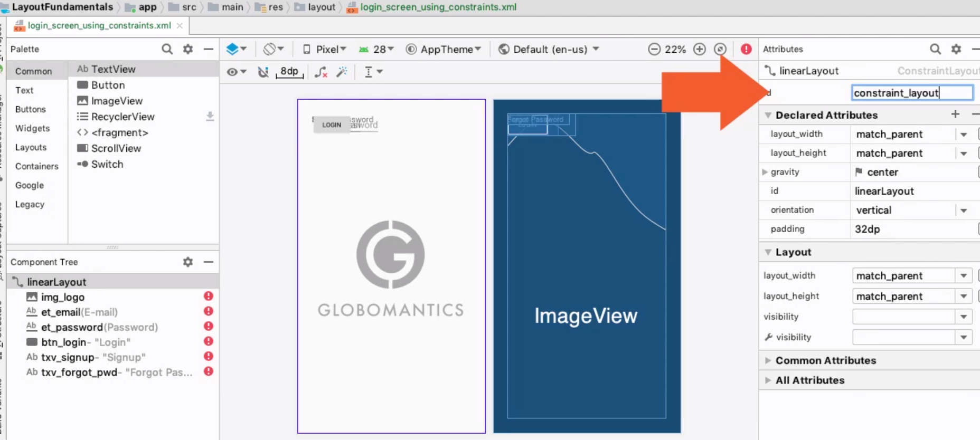The height and width of the screenshot is (440, 980).
Task: Fit the design to screen
Action: coord(720,49)
